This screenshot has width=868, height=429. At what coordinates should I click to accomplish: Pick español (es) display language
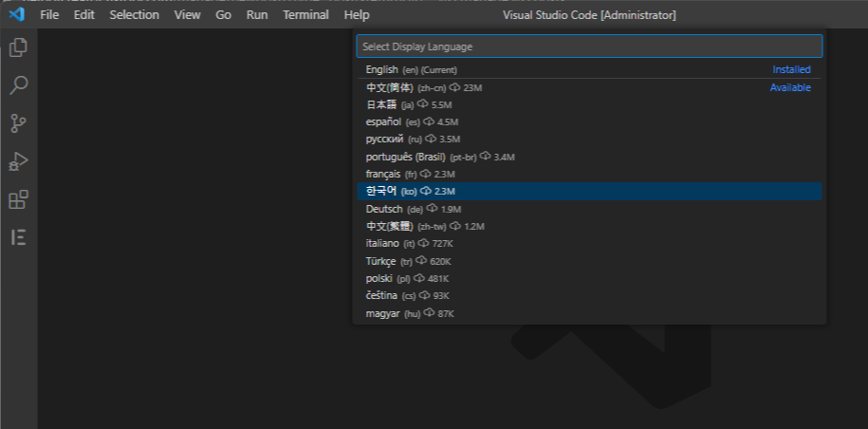point(589,121)
